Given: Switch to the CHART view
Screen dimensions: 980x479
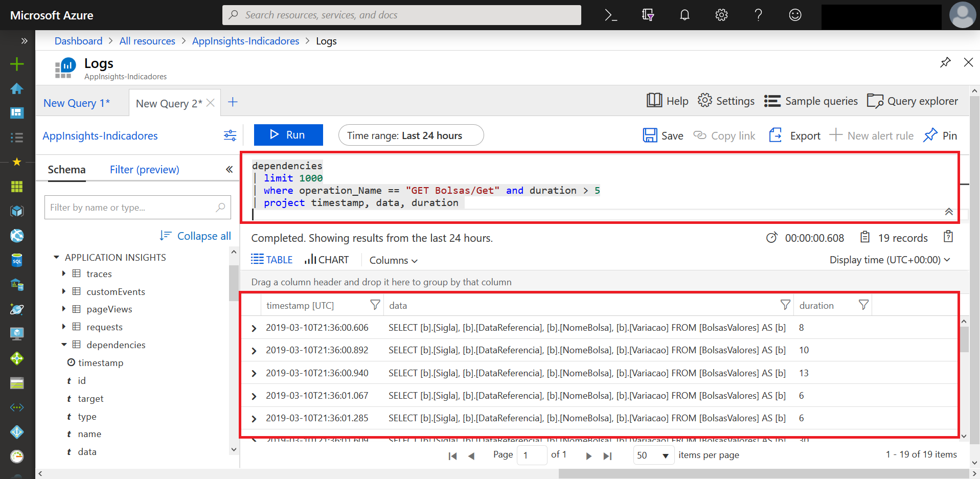Looking at the screenshot, I should (326, 259).
